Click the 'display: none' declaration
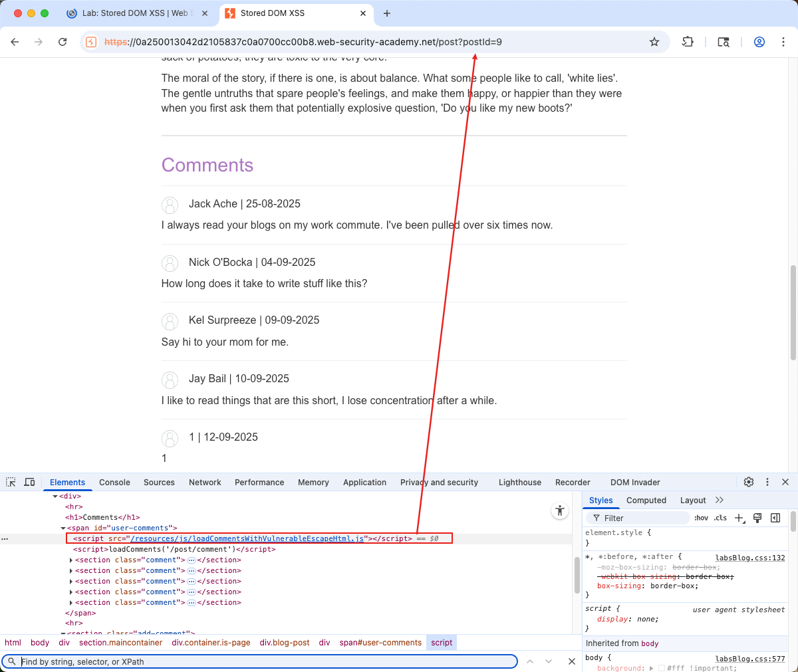This screenshot has width=798, height=672. click(628, 619)
